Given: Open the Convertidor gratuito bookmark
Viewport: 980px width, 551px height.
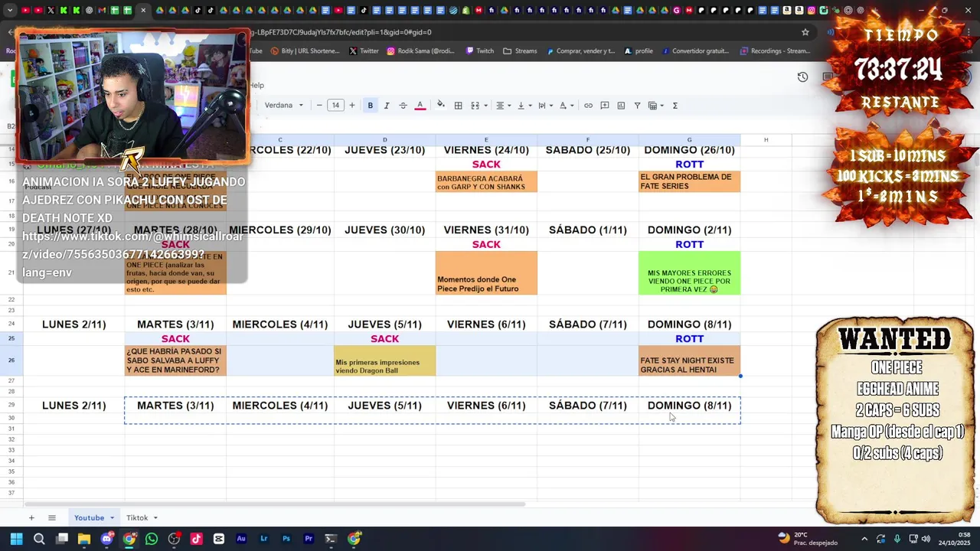Looking at the screenshot, I should coord(695,51).
